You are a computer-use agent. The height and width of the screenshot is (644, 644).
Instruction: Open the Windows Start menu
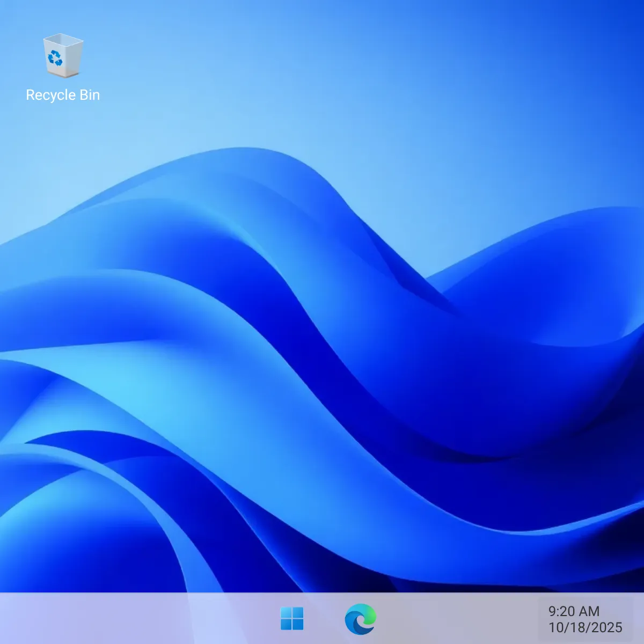(x=292, y=619)
